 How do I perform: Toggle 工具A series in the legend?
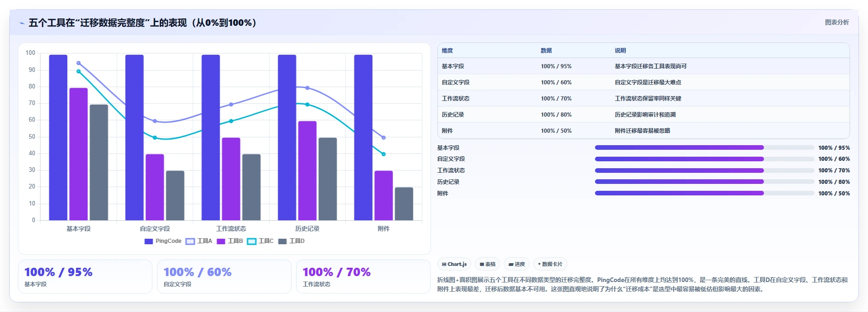point(199,241)
